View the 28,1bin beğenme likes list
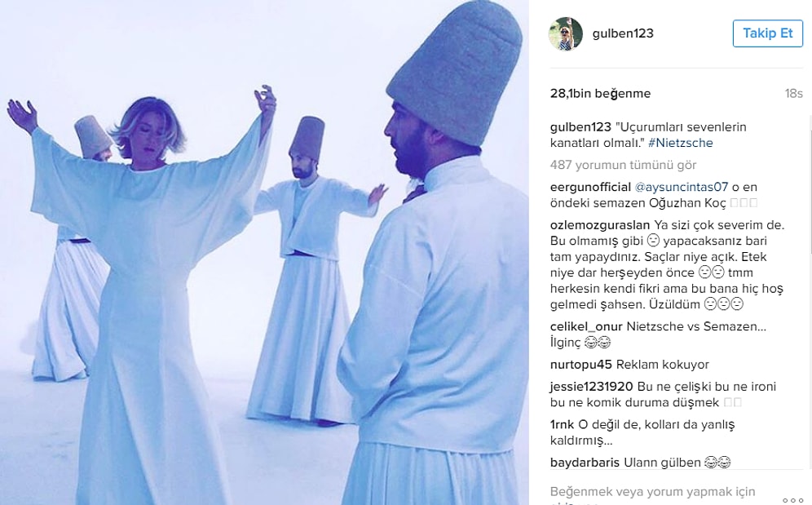The image size is (812, 505). [600, 93]
